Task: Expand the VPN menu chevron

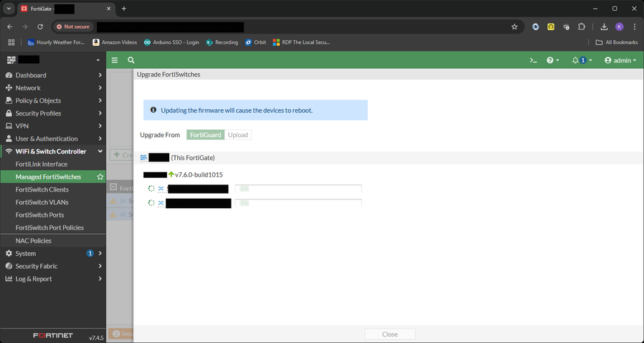Action: coord(100,126)
